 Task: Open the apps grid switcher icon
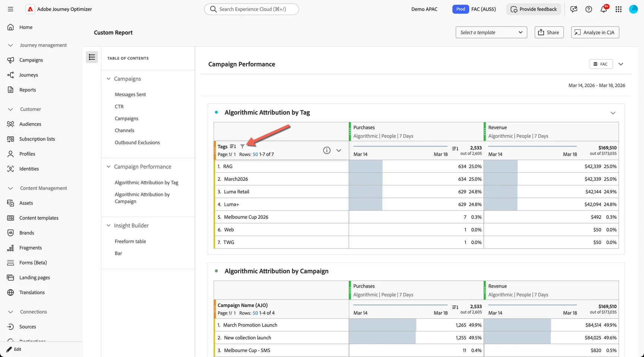pyautogui.click(x=619, y=9)
